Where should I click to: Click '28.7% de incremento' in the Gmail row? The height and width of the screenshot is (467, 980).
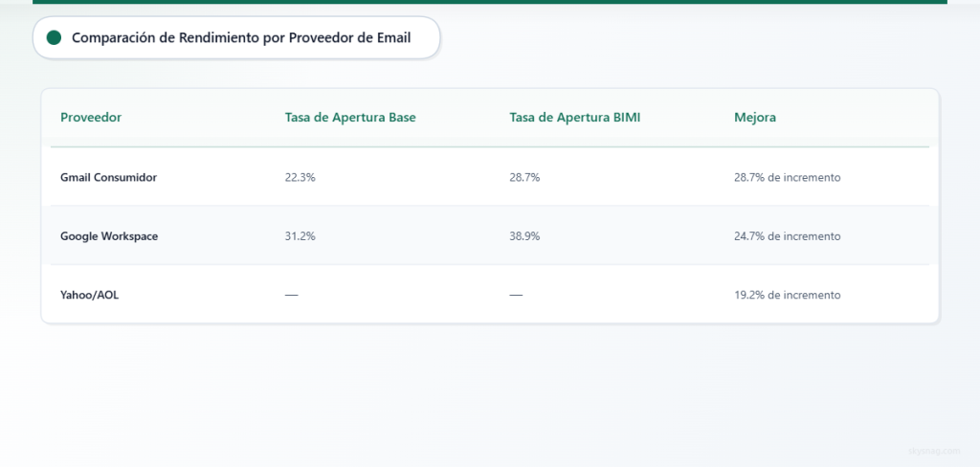788,178
